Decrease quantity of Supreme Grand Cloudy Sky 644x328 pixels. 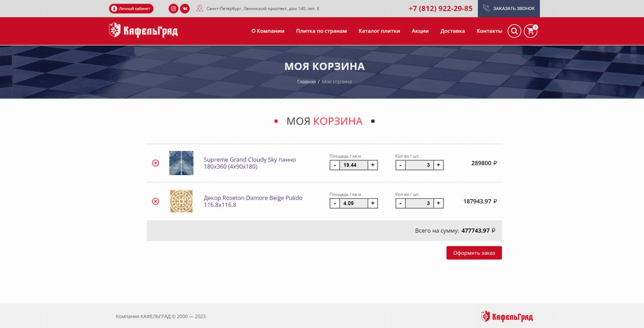pyautogui.click(x=400, y=165)
